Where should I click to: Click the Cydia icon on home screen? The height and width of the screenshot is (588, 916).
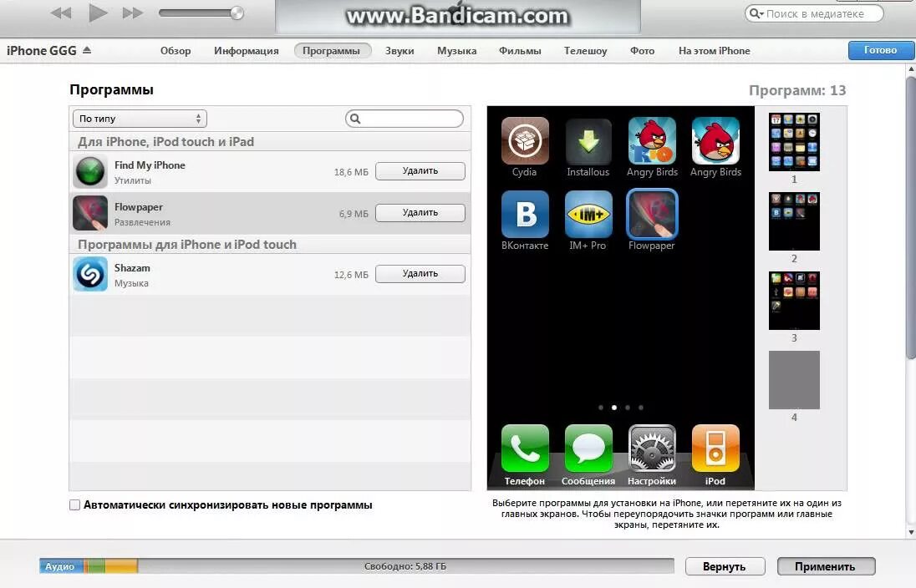[525, 140]
